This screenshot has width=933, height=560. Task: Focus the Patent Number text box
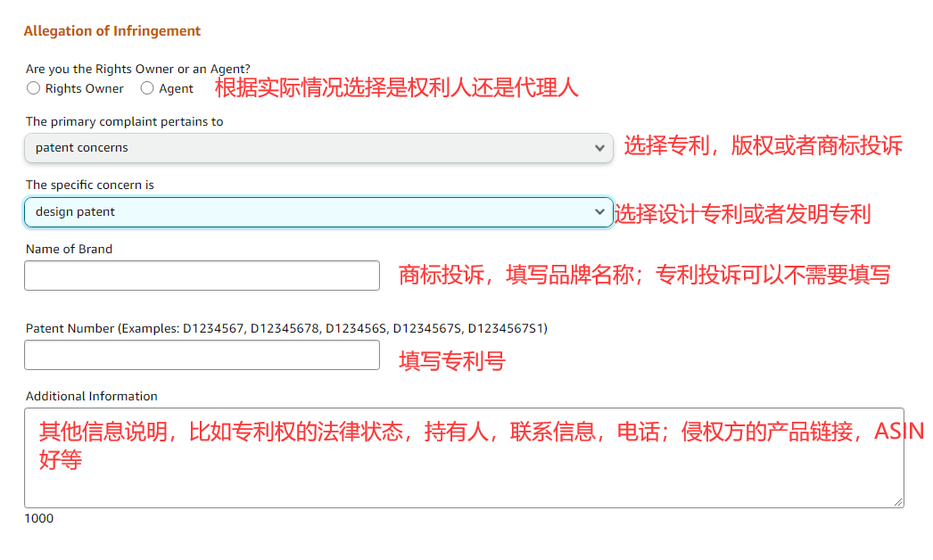[x=202, y=355]
